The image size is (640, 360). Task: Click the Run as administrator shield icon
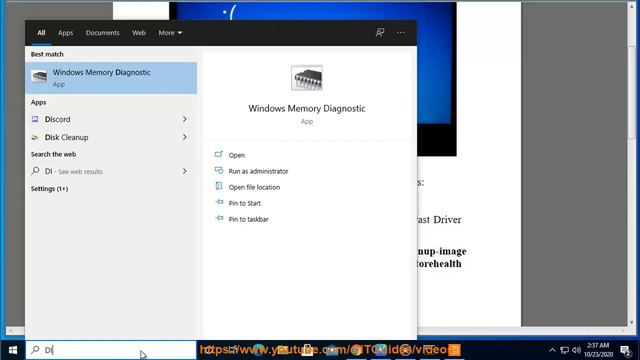[x=219, y=171]
